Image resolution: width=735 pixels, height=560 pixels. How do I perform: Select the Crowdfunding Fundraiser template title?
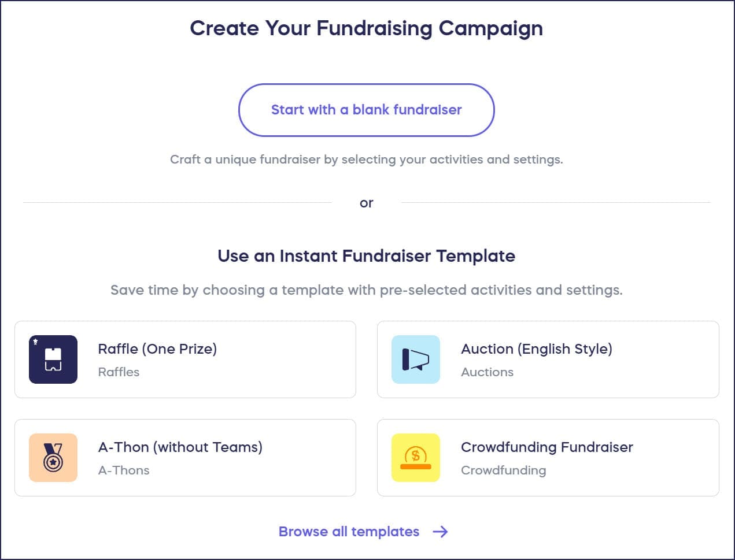click(546, 447)
